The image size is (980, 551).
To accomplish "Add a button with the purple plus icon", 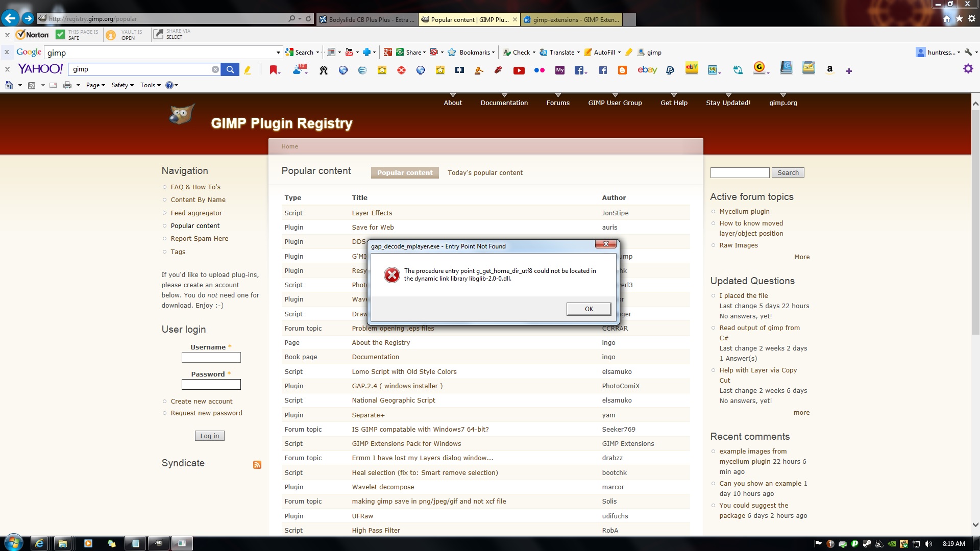I will tap(849, 71).
